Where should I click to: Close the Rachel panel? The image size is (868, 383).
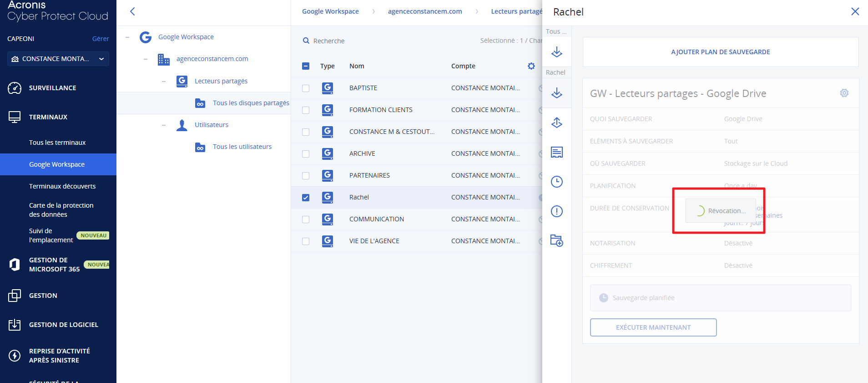pos(855,11)
